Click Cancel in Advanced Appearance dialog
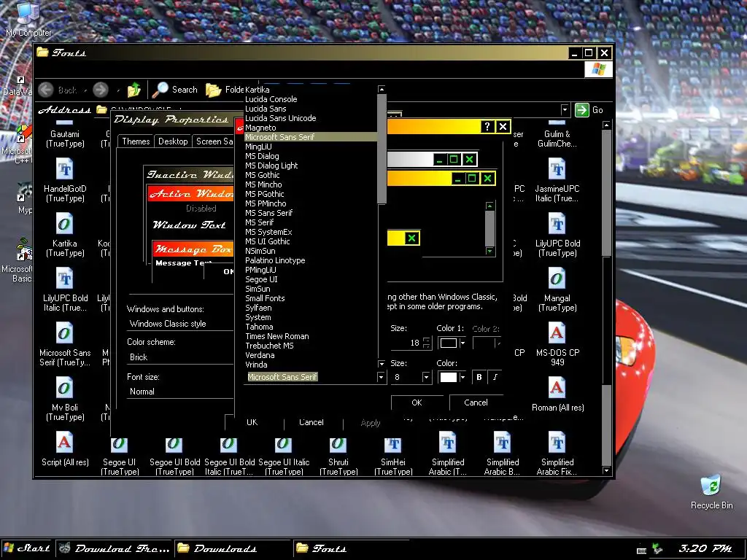Screen dimensions: 747x560 [476, 402]
